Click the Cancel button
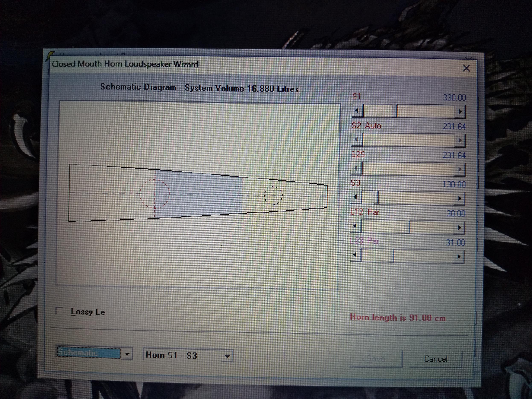This screenshot has height=399, width=532. point(436,359)
